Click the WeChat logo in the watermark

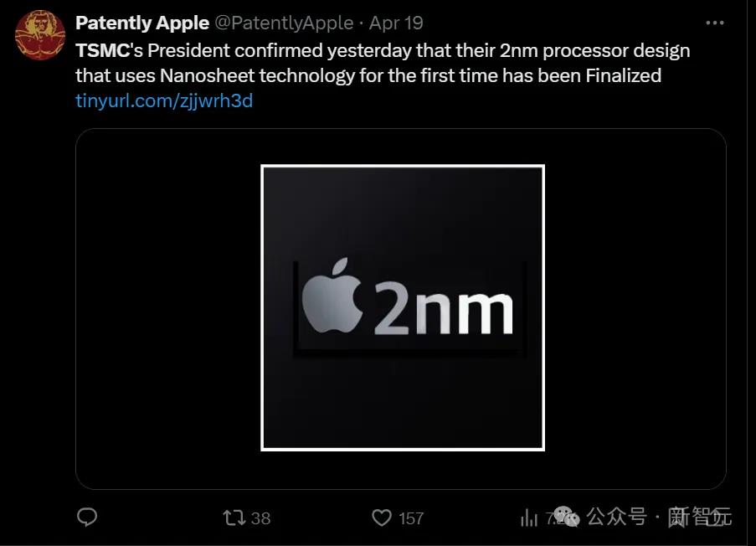point(567,517)
